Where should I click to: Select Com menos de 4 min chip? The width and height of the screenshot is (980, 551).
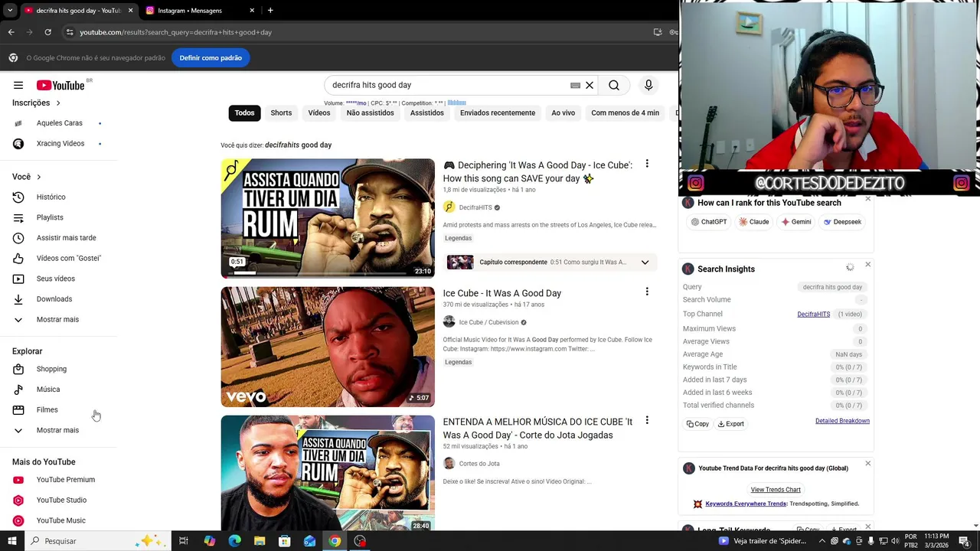coord(625,113)
